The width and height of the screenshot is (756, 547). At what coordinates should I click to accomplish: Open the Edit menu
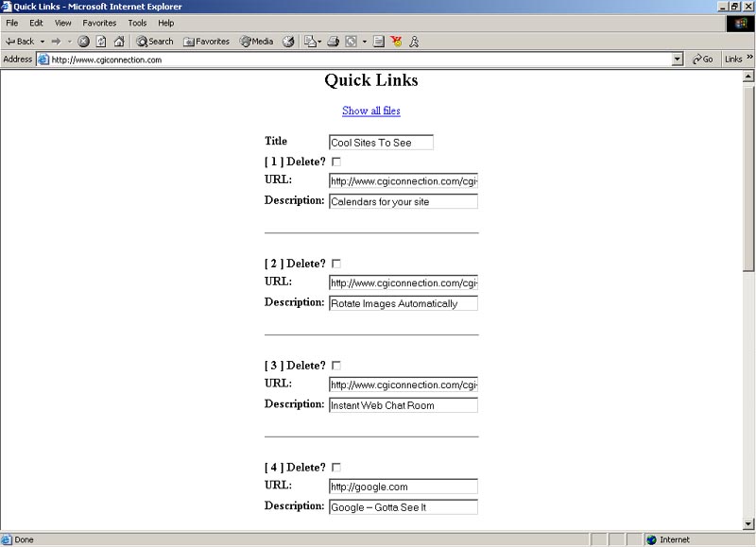coord(36,23)
